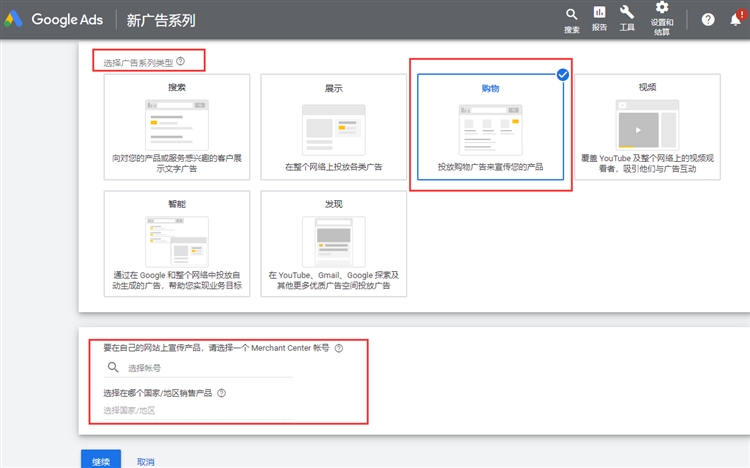Screen dimensions: 750x468
Task: Select the 搜索 campaign type card
Action: click(x=177, y=127)
